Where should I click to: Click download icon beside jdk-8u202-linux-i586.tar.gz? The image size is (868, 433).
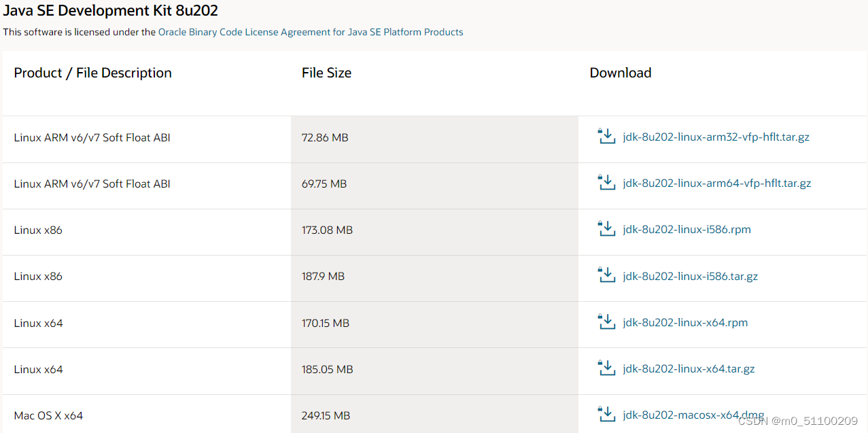tap(606, 275)
